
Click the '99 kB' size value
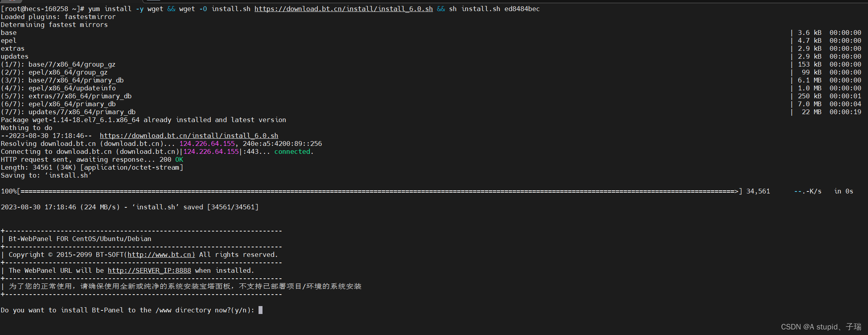[812, 72]
